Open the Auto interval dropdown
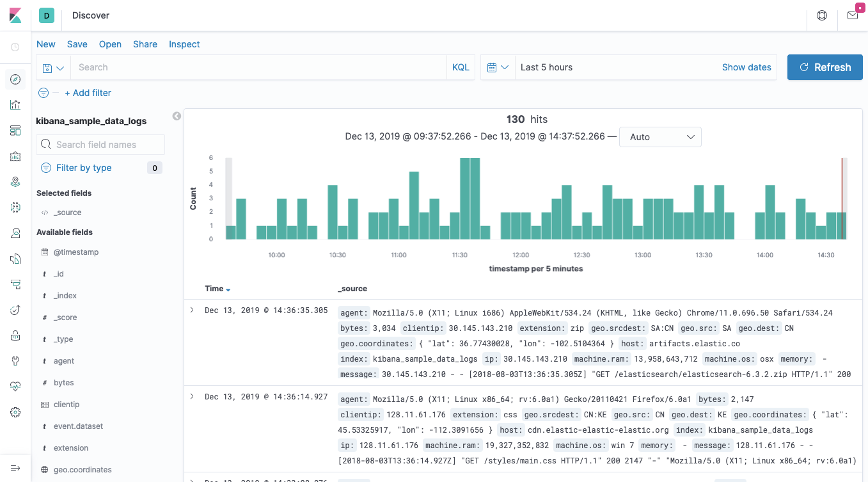The image size is (868, 482). pos(660,137)
